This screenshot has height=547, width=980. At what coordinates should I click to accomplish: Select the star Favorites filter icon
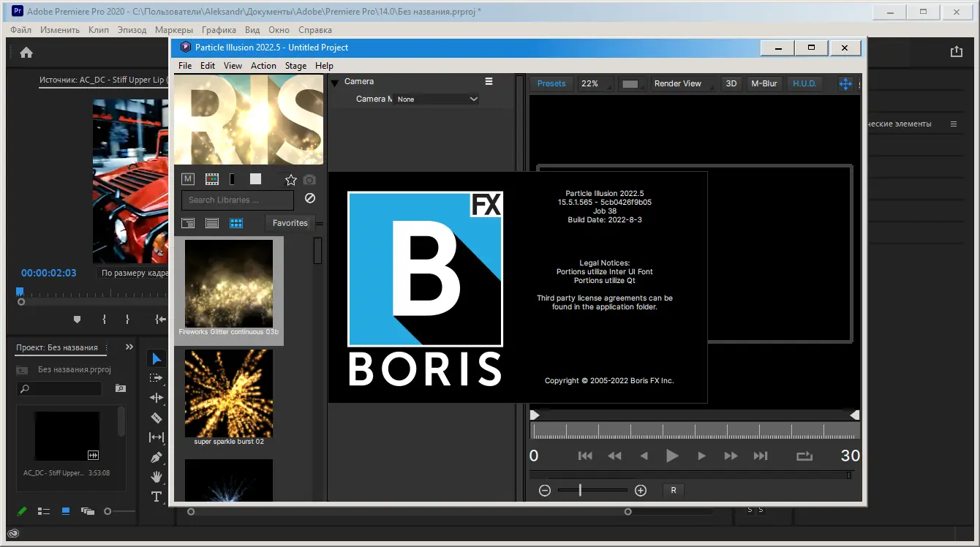point(290,178)
